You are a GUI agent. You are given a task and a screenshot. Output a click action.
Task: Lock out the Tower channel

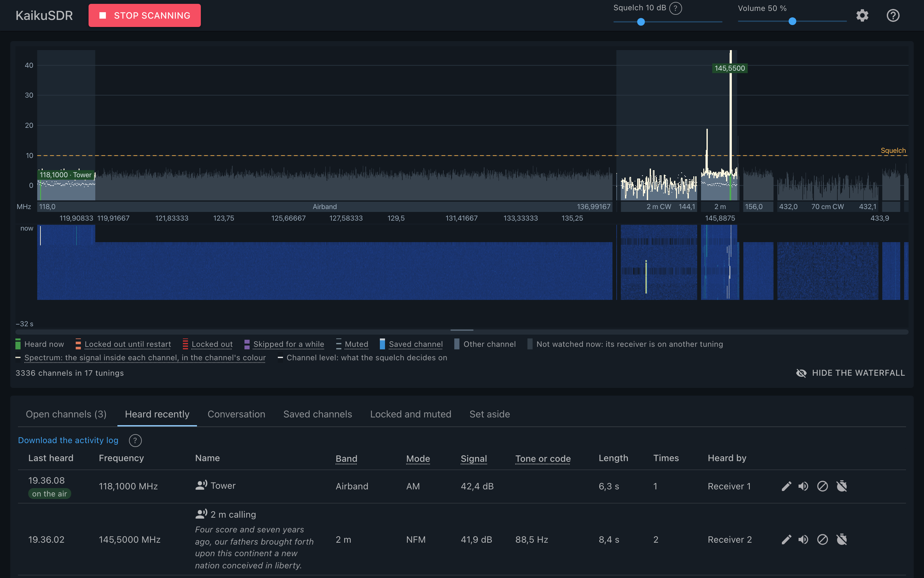[x=822, y=486]
